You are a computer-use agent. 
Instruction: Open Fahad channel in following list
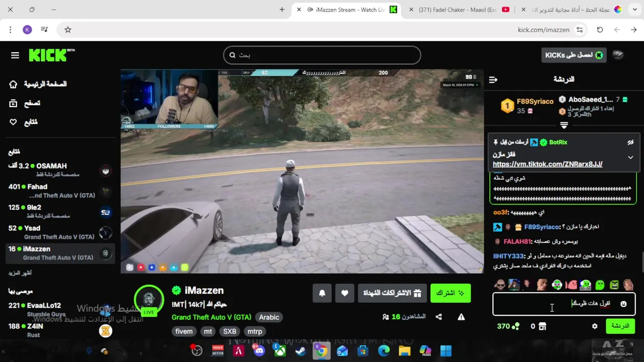coord(60,191)
